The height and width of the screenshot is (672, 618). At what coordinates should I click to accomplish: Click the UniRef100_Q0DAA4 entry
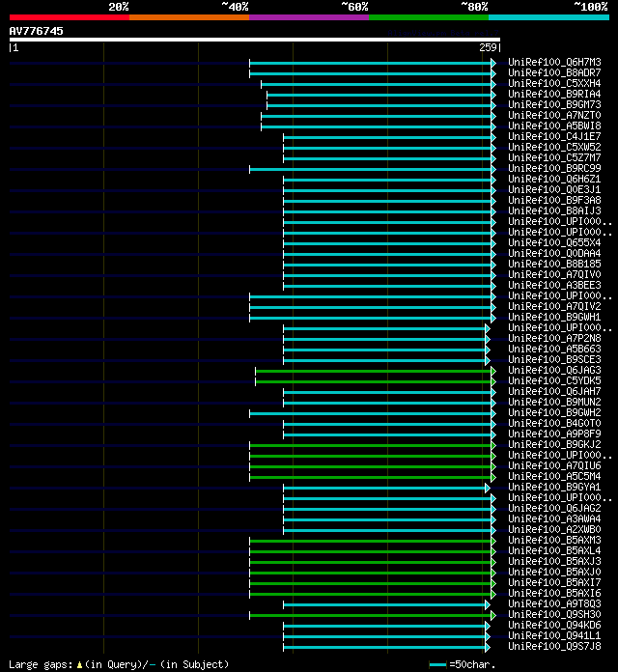pyautogui.click(x=554, y=253)
